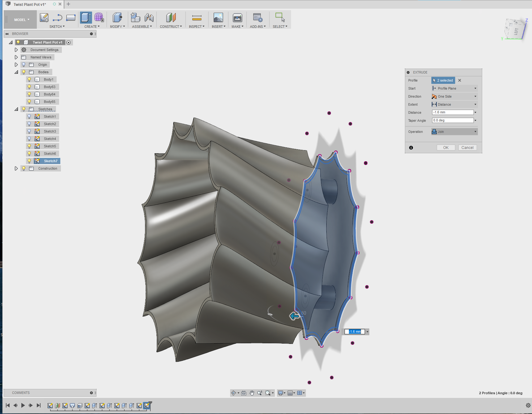Viewport: 532px width, 414px height.
Task: Click the Make 3D print icon
Action: pyautogui.click(x=238, y=18)
